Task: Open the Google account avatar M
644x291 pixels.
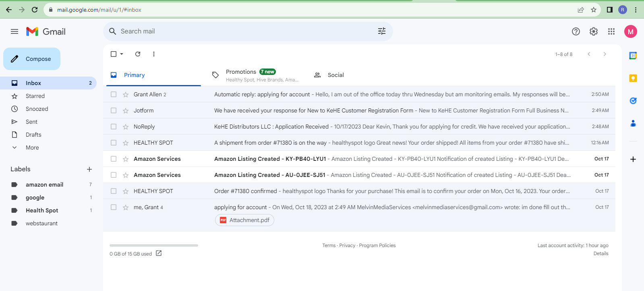Action: [x=631, y=31]
